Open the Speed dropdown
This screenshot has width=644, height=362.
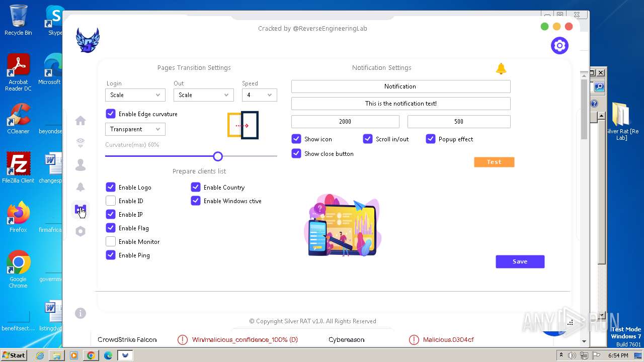260,95
